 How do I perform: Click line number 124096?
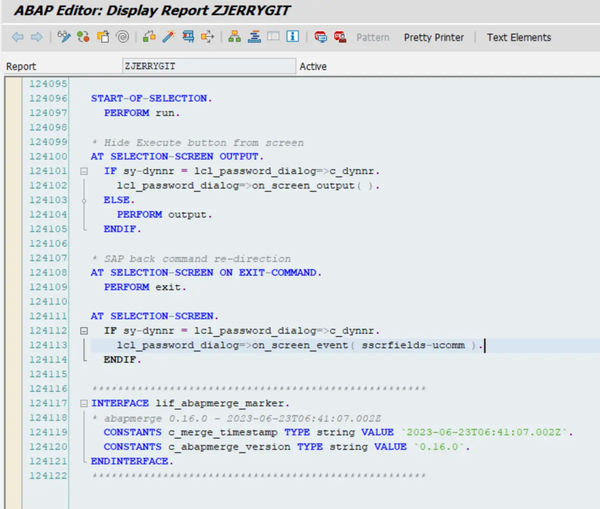[x=48, y=98]
